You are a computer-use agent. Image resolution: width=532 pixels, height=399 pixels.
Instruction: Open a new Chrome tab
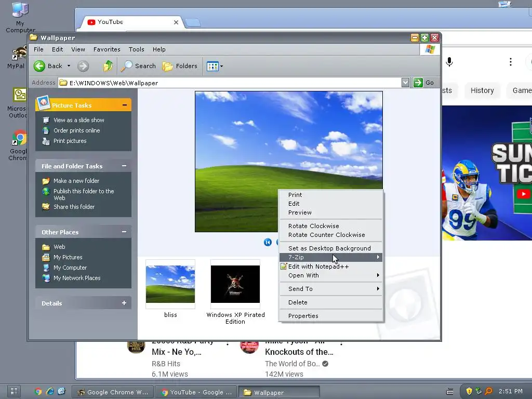tap(193, 23)
